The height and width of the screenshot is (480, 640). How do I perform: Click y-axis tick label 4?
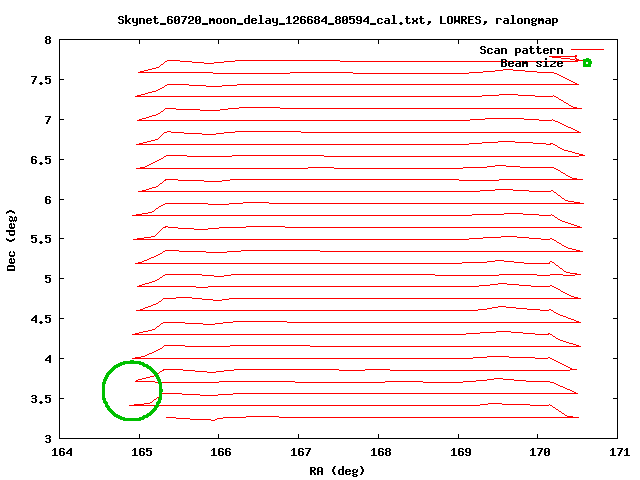[x=48, y=359]
